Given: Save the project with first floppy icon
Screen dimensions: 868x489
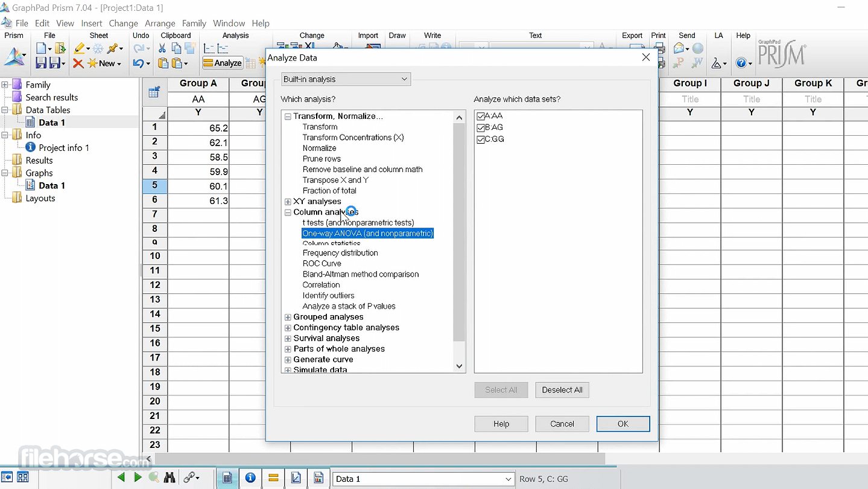Looking at the screenshot, I should [41, 63].
